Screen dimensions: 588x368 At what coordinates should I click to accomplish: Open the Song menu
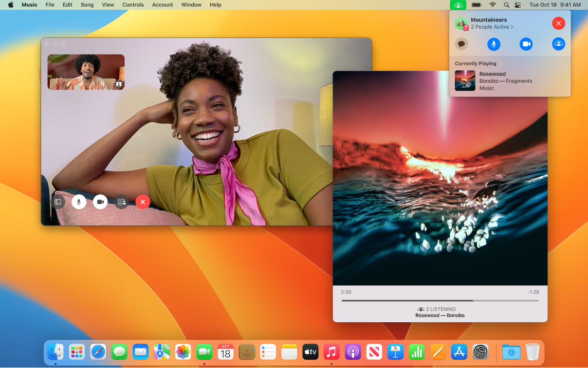coord(87,5)
